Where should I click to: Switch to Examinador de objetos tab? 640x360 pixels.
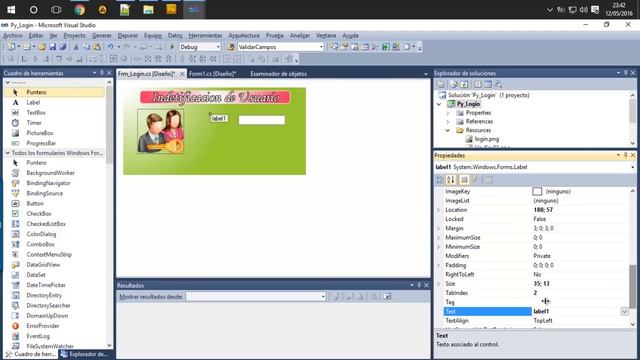278,74
